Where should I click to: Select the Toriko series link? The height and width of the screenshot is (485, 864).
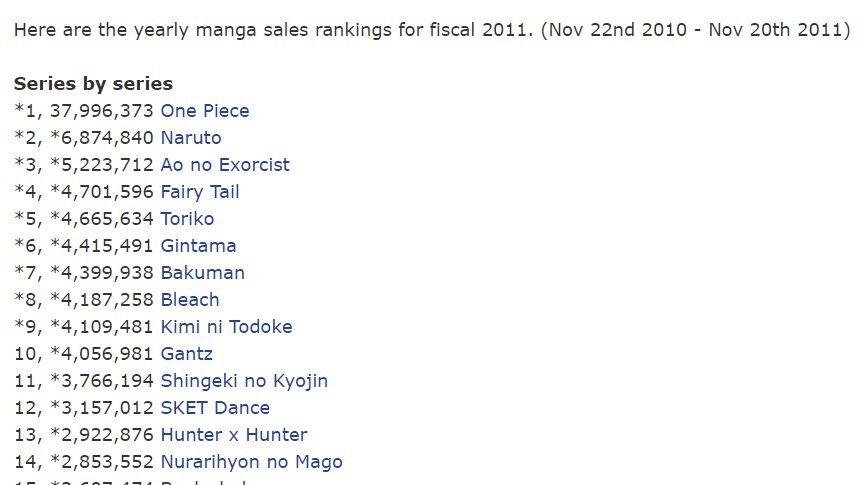(187, 219)
